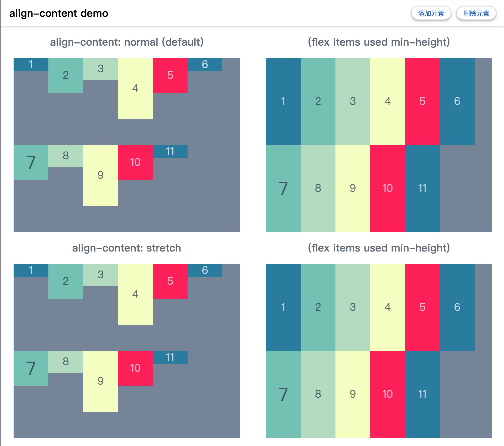Click block 11 in bottom min-height demo
The width and height of the screenshot is (504, 446).
422,394
